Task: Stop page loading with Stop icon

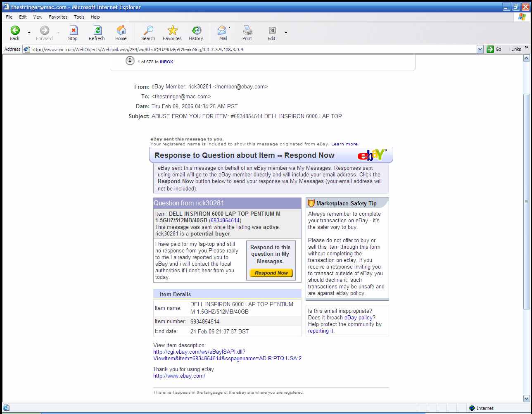Action: point(73,30)
